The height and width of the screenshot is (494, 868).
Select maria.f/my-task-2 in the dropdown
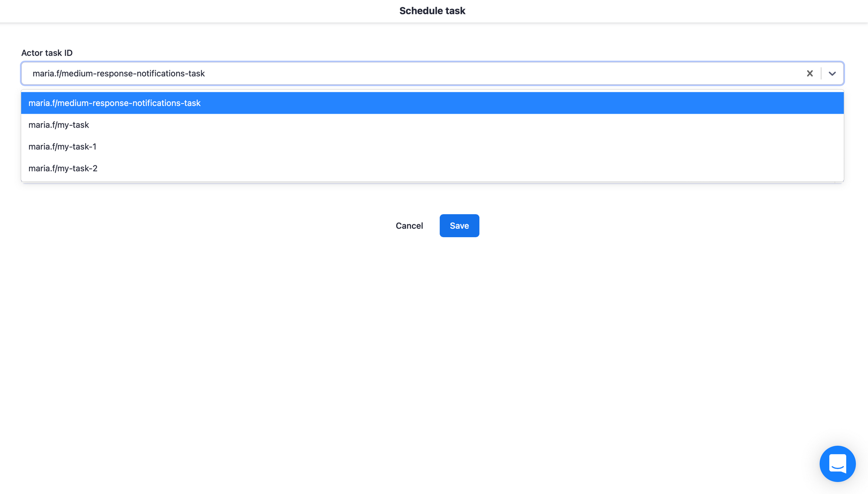coord(63,168)
